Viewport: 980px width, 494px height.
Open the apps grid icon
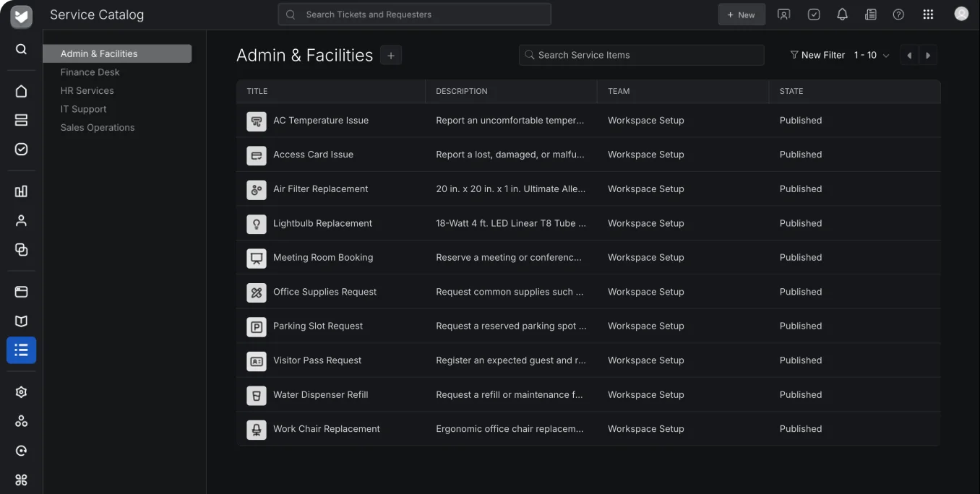tap(928, 14)
